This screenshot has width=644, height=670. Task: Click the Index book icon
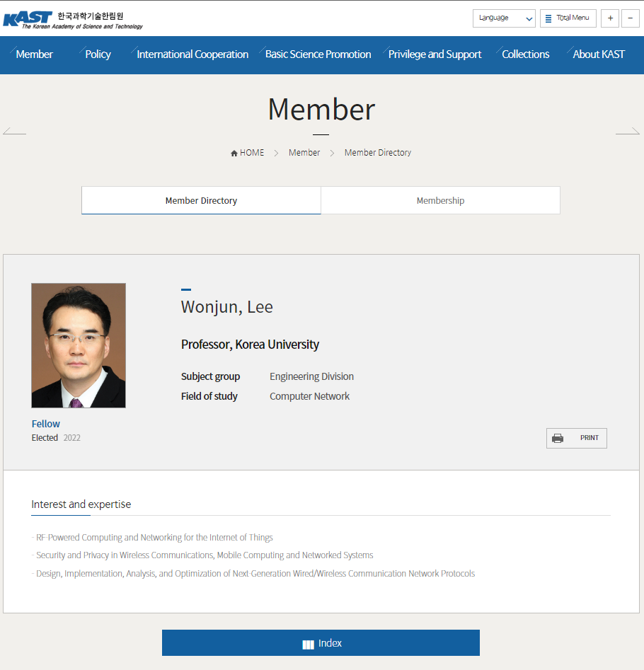coord(308,644)
